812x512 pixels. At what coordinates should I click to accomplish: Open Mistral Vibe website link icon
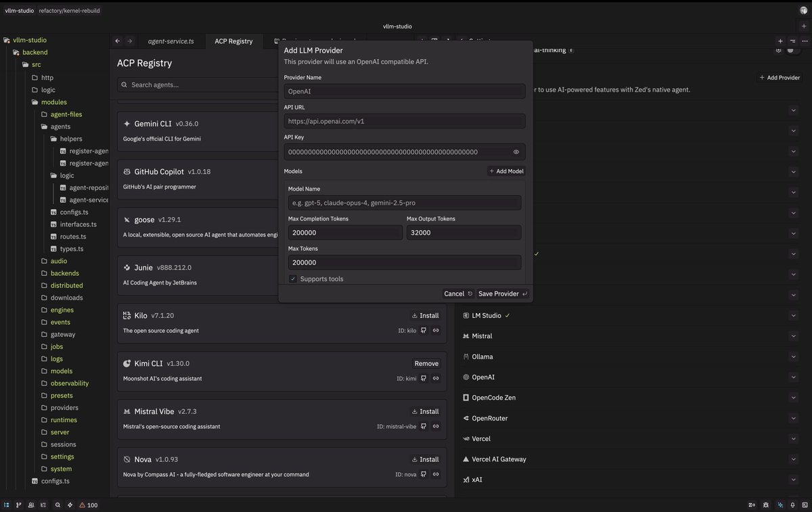pos(436,427)
